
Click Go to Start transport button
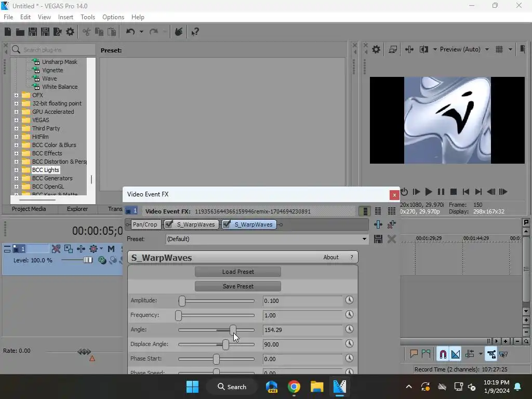coord(466,192)
